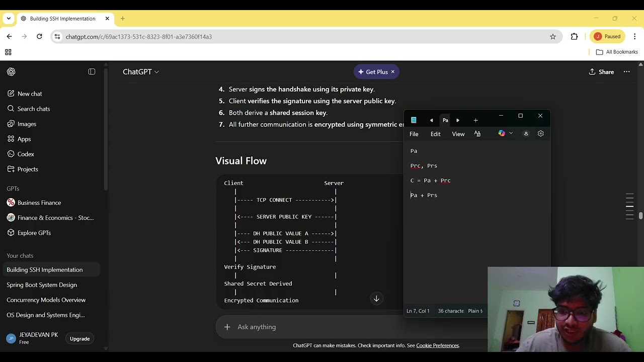Click the Notepad account sign-in icon
This screenshot has height=362, width=644.
[x=526, y=134]
